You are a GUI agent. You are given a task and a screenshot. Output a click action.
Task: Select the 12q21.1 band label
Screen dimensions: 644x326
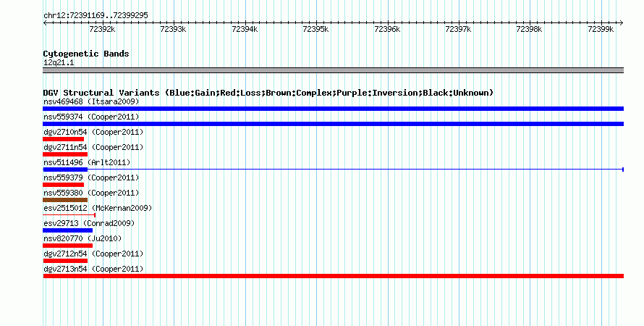(x=59, y=63)
